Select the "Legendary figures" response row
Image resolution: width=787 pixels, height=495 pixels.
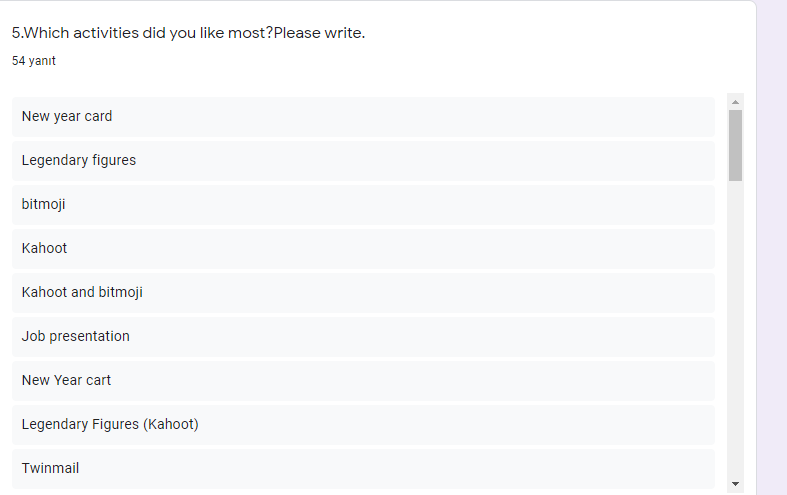pyautogui.click(x=363, y=160)
